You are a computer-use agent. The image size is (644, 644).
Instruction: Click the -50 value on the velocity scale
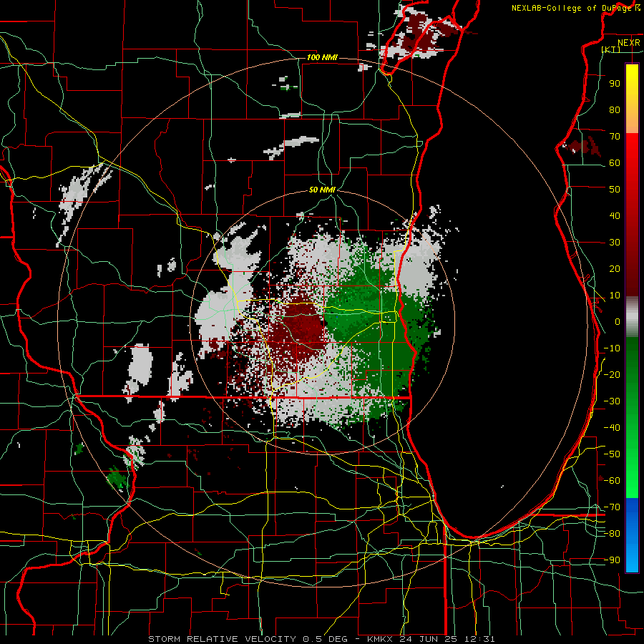point(612,454)
